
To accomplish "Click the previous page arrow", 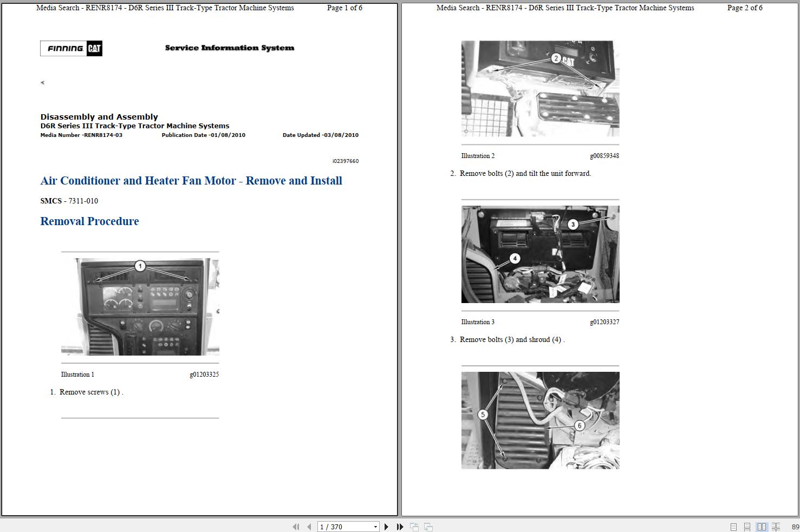I will click(x=309, y=527).
